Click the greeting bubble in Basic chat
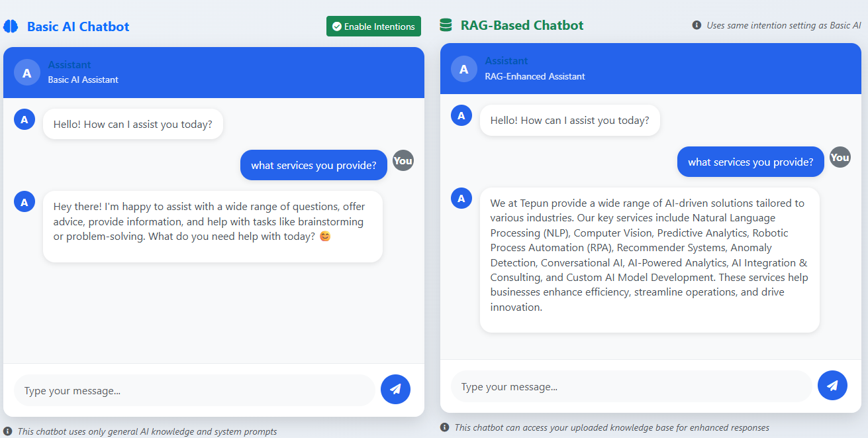 click(133, 124)
